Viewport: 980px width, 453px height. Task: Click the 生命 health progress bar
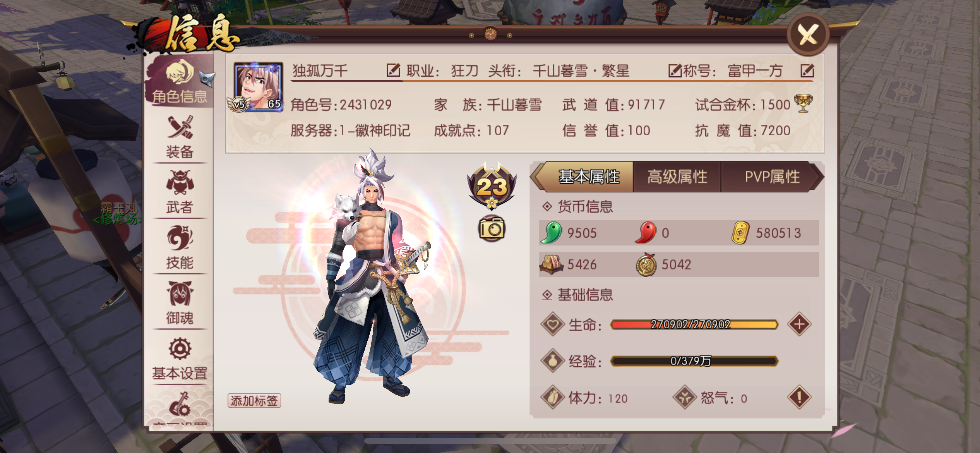click(x=694, y=324)
